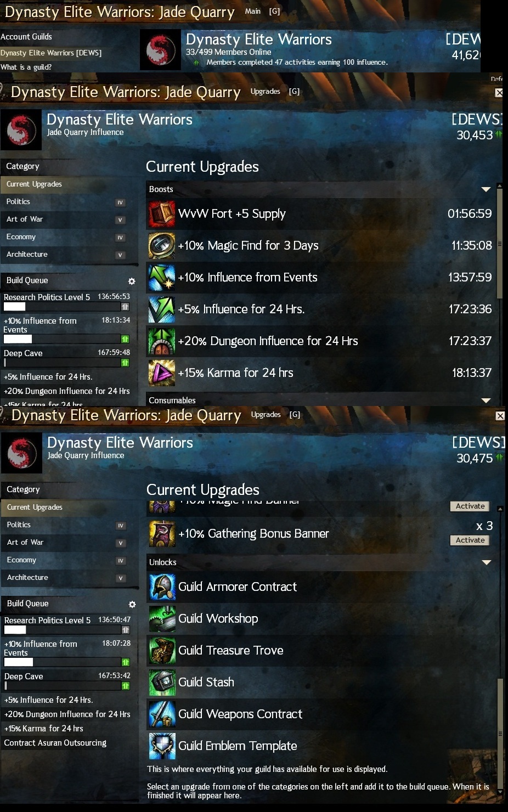The image size is (508, 812).
Task: Select the +20% Dungeon Influence for 24 Hrs icon
Action: tap(162, 341)
